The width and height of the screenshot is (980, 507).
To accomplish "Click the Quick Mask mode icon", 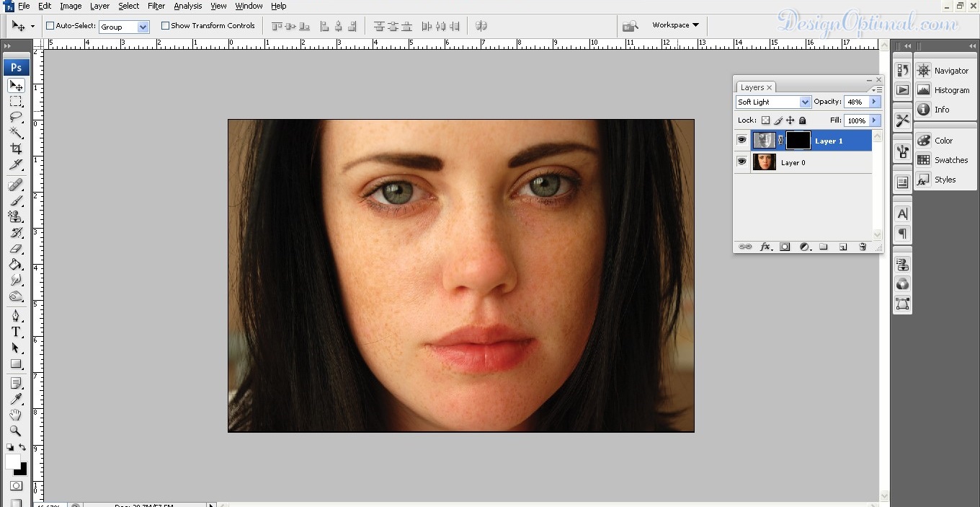I will coord(16,486).
